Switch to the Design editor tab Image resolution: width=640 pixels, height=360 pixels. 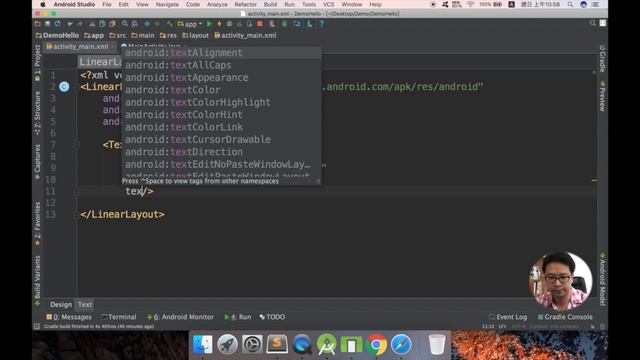pyautogui.click(x=61, y=304)
